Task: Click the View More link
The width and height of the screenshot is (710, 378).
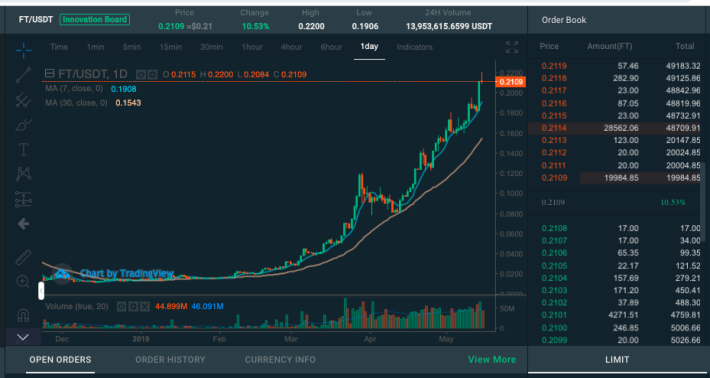Action: (492, 360)
